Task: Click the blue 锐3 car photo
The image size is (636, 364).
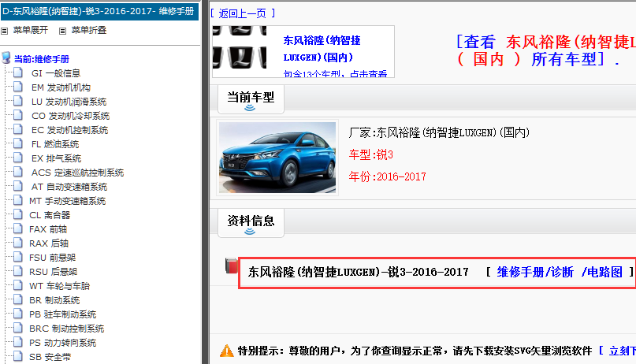Action: click(277, 158)
